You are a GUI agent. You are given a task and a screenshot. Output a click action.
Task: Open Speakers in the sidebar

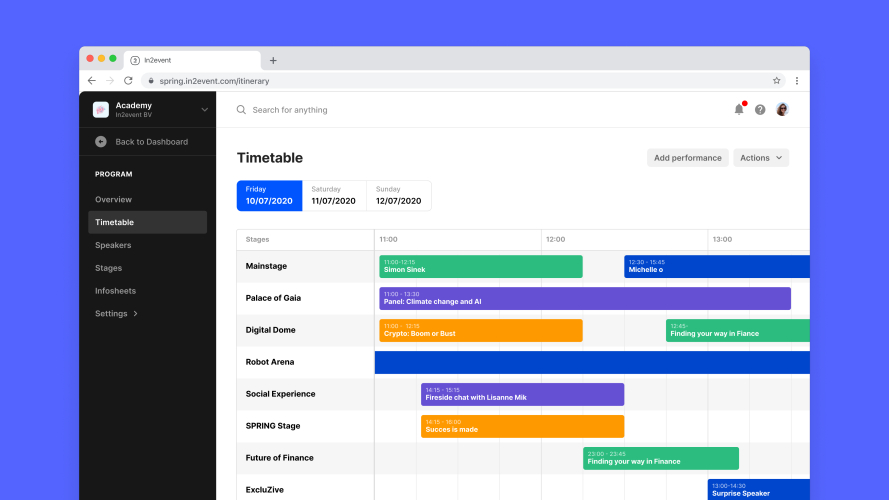[113, 245]
